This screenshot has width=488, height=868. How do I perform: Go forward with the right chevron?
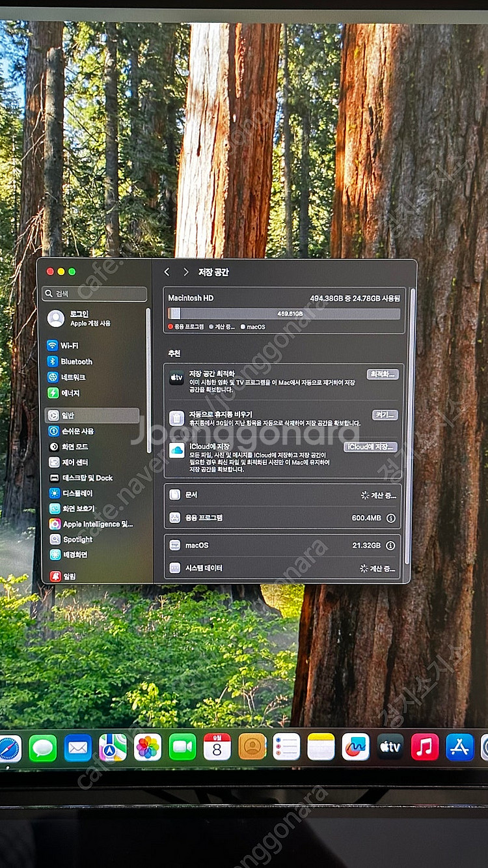(185, 272)
